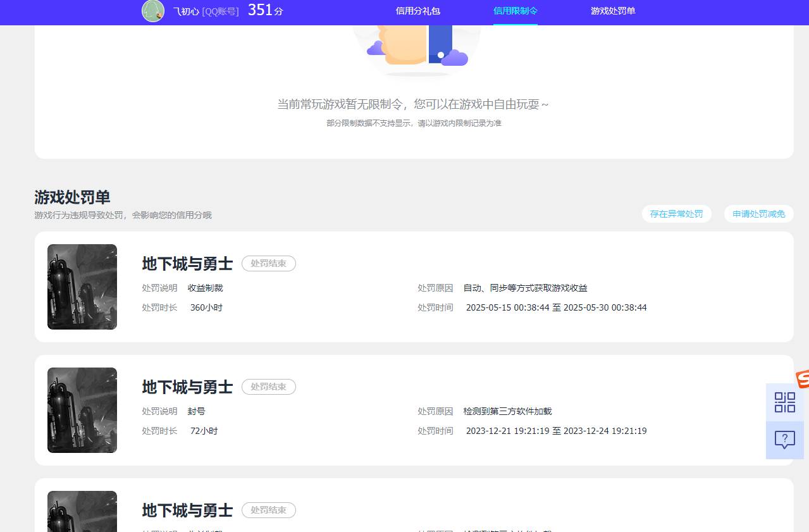Click the 飞初心 [QQ账号] username

point(206,11)
